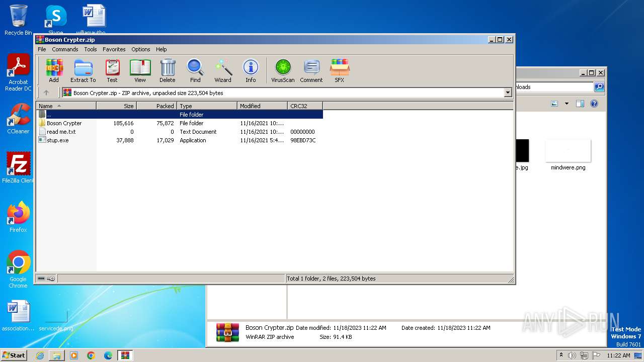The width and height of the screenshot is (644, 362).
Task: Open the Help menu
Action: [x=161, y=49]
